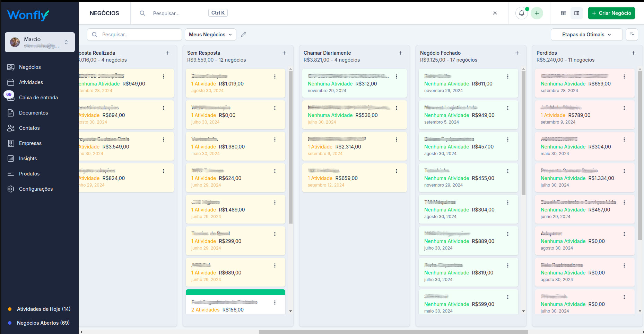The width and height of the screenshot is (644, 334).
Task: Add a deal to Perdidos column
Action: click(x=634, y=53)
